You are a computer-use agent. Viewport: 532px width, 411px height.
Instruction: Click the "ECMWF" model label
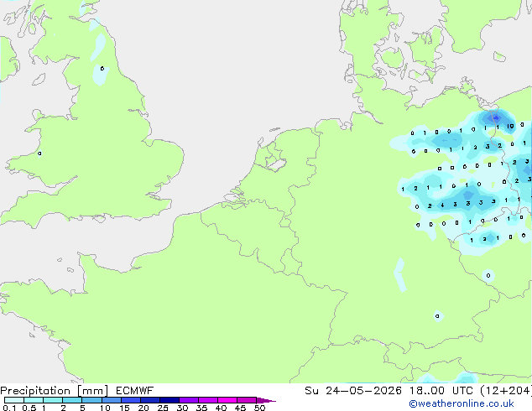(134, 391)
